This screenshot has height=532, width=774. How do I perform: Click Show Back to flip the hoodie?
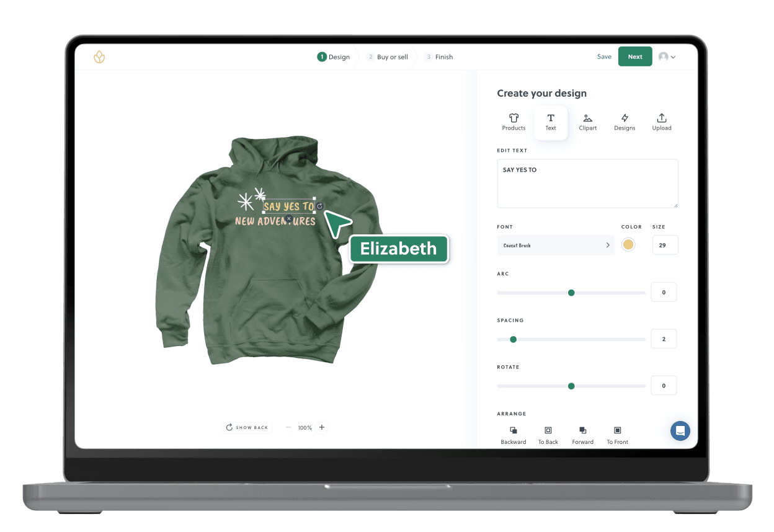247,427
